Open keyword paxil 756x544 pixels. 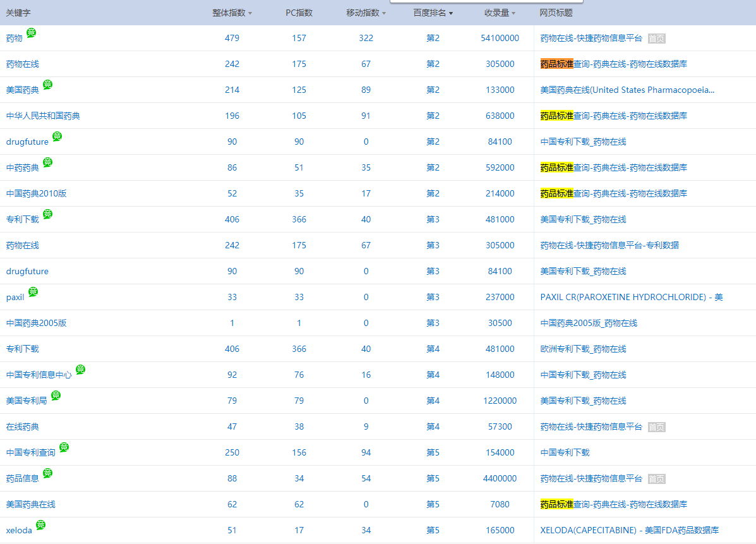(x=15, y=298)
